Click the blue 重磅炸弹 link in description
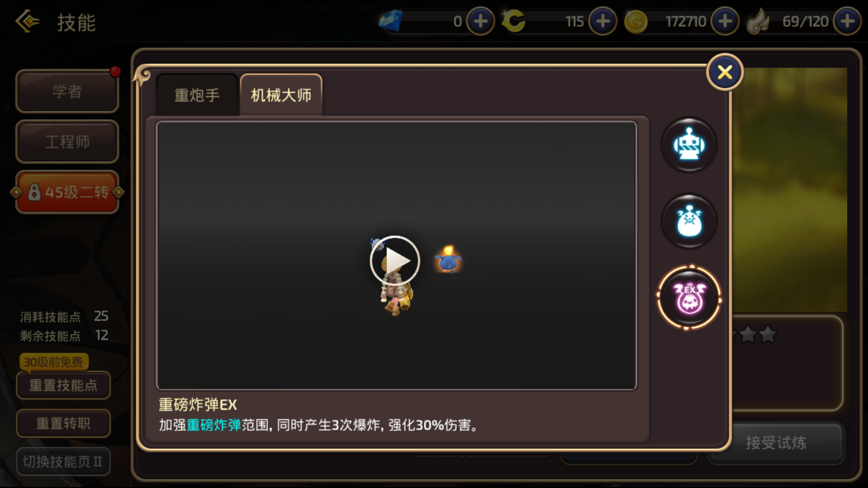 click(214, 425)
